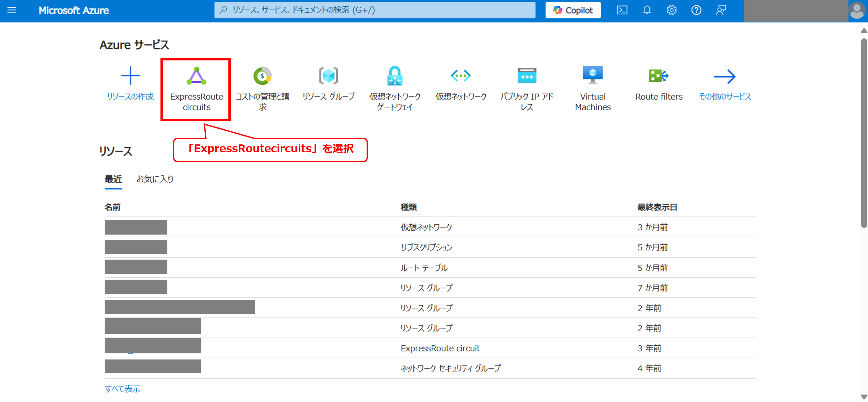Open 仮想ネットワーク service icon
Image resolution: width=868 pixels, height=402 pixels.
(x=461, y=76)
